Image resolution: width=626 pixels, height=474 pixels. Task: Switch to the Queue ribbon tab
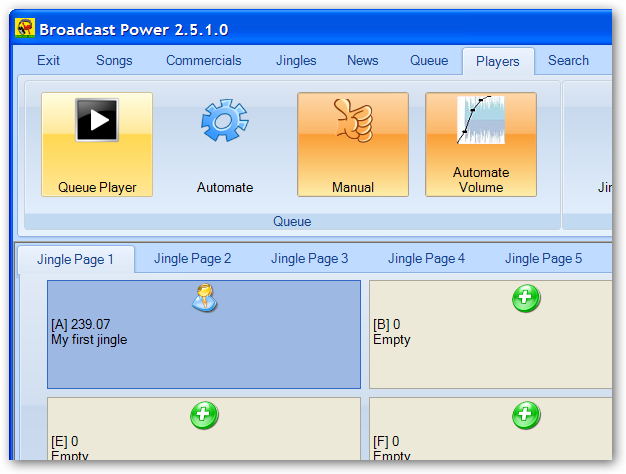pyautogui.click(x=429, y=60)
